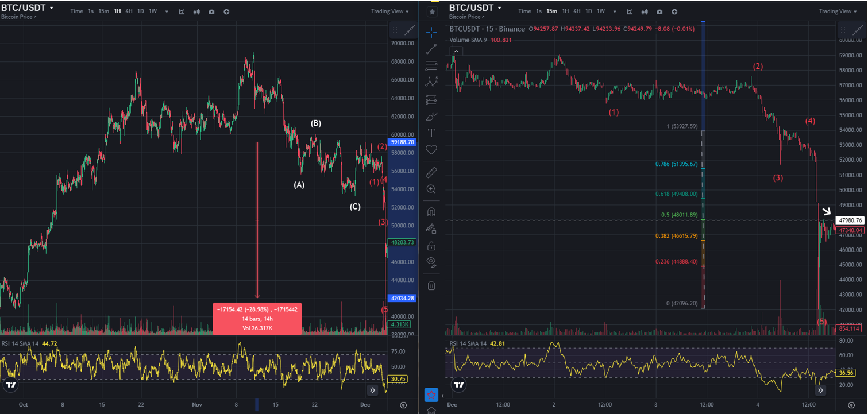
Task: Open TradingView logo on left chart
Action: pos(10,385)
